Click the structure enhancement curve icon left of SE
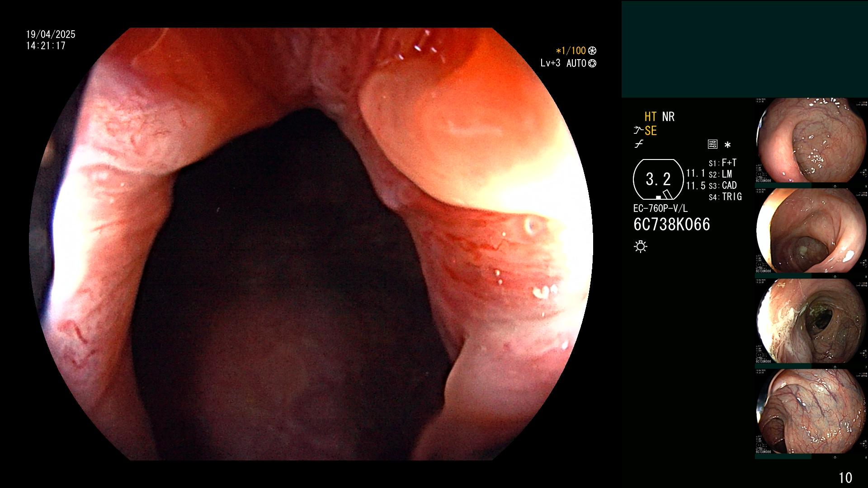Screen dimensions: 868x488 (x=638, y=131)
